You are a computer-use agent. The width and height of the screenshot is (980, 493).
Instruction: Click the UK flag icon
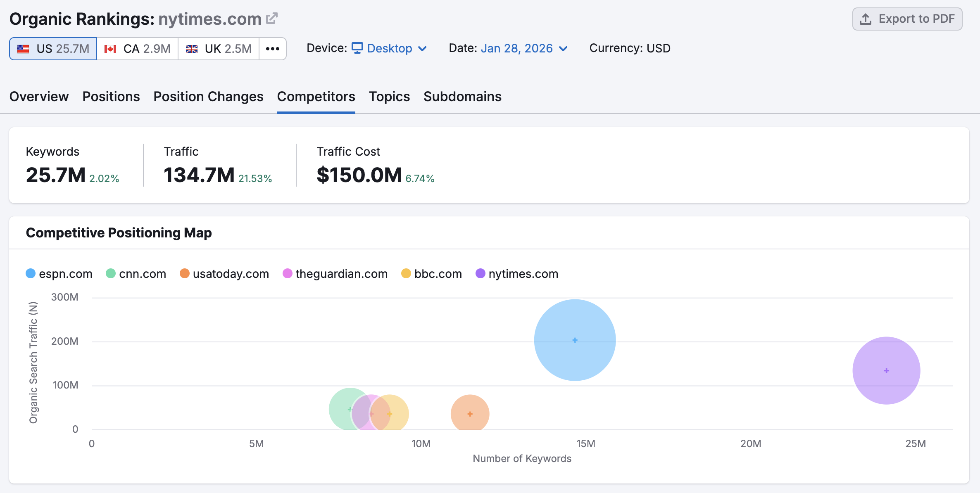(x=192, y=48)
